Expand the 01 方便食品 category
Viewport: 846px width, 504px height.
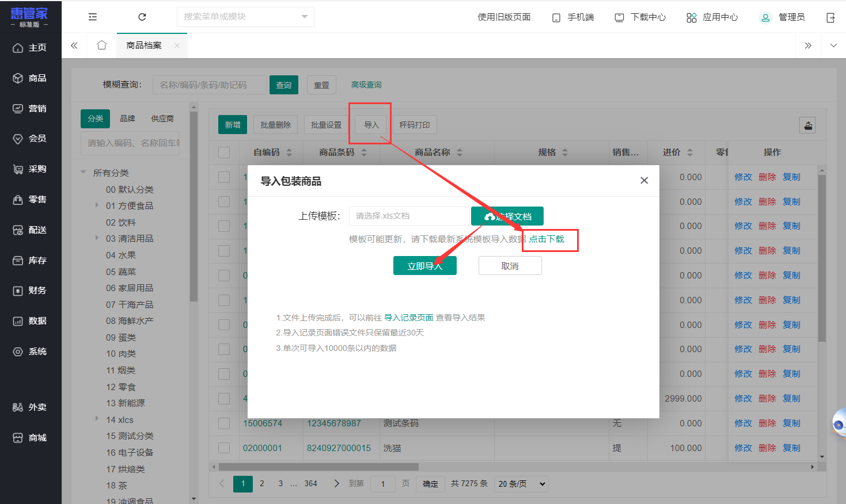click(97, 205)
